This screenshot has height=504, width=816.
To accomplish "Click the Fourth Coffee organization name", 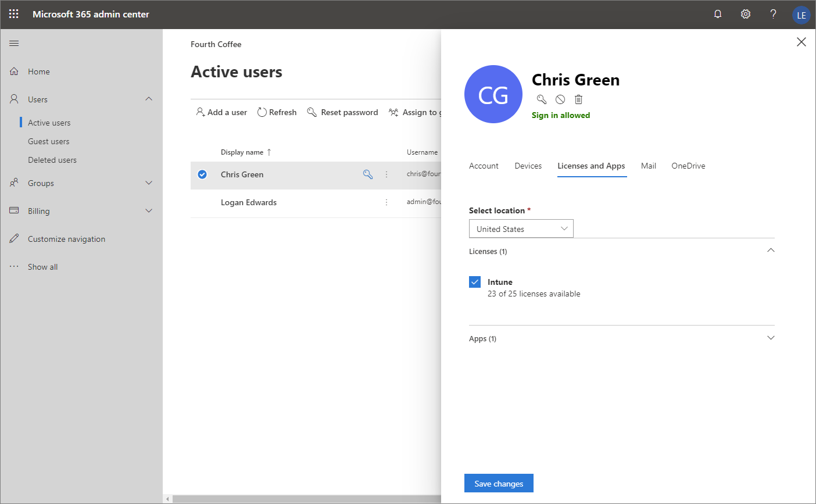I will pyautogui.click(x=216, y=44).
